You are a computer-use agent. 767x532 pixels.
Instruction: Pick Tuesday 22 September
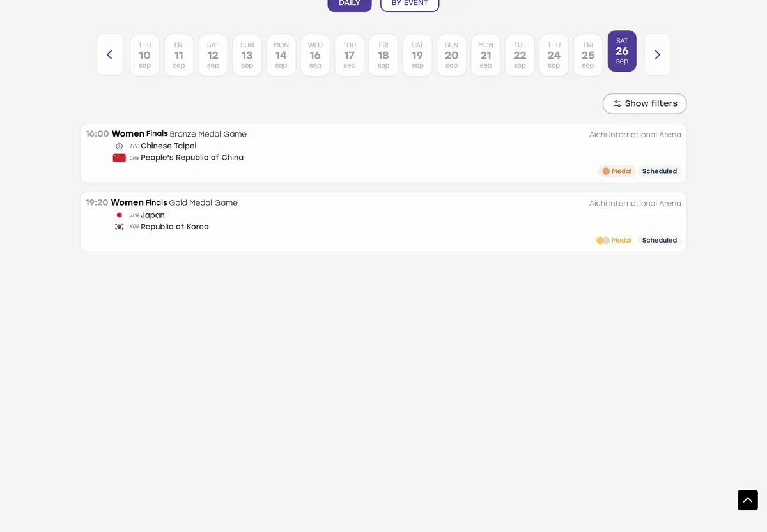pyautogui.click(x=520, y=55)
